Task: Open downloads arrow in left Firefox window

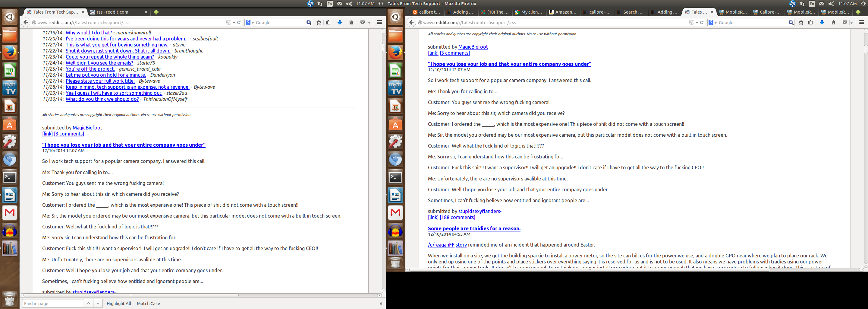Action: 340,22
